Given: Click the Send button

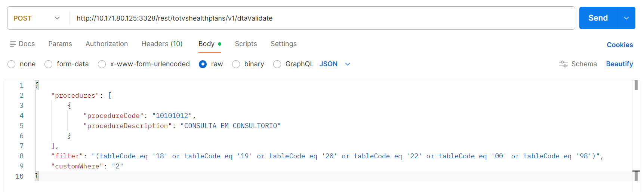Looking at the screenshot, I should click(598, 18).
